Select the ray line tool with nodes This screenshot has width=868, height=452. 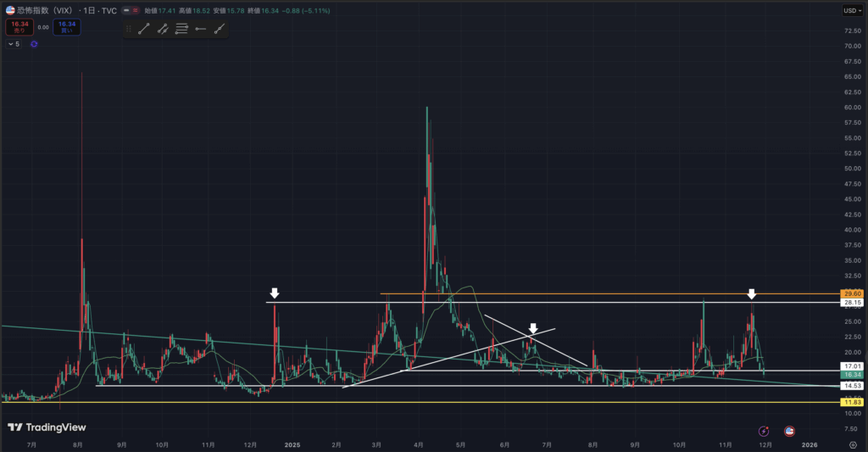(x=163, y=29)
